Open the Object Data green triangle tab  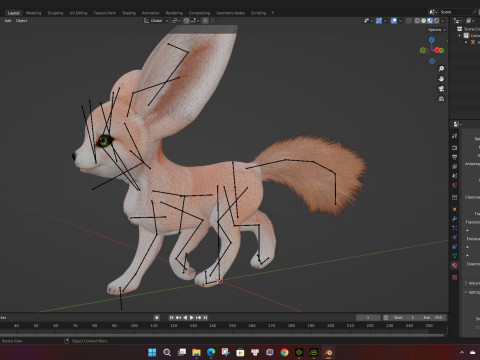(x=455, y=256)
